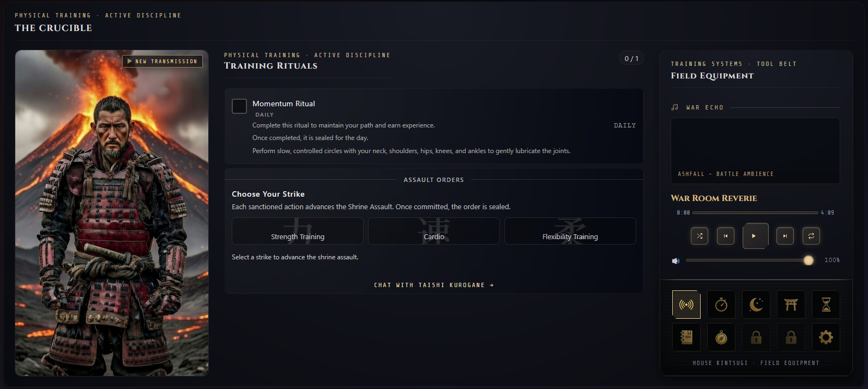Image resolution: width=868 pixels, height=389 pixels.
Task: Choose the Strength Training strike
Action: pos(298,232)
